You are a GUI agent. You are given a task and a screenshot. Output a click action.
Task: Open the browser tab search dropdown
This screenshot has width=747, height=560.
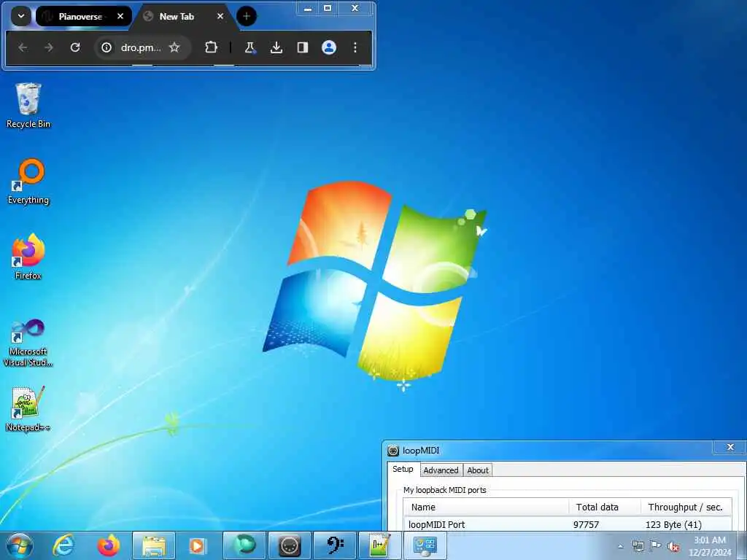click(x=21, y=16)
